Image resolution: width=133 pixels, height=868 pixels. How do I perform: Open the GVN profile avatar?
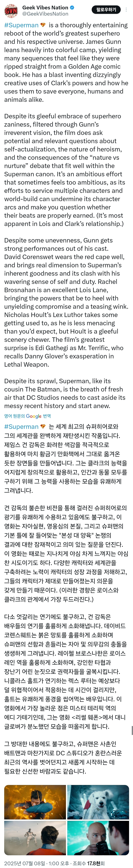click(x=11, y=11)
